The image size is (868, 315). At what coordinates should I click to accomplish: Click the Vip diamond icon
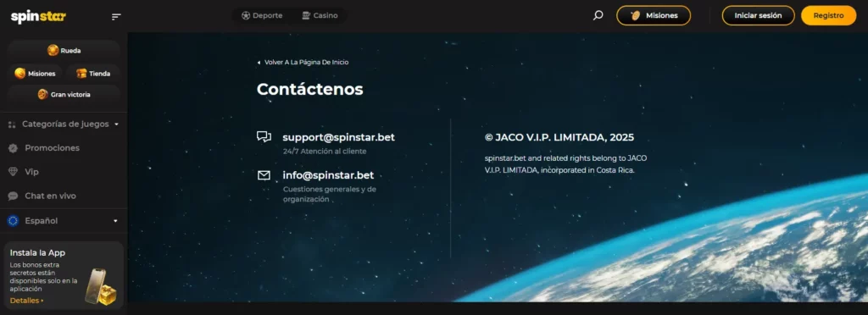tap(13, 172)
